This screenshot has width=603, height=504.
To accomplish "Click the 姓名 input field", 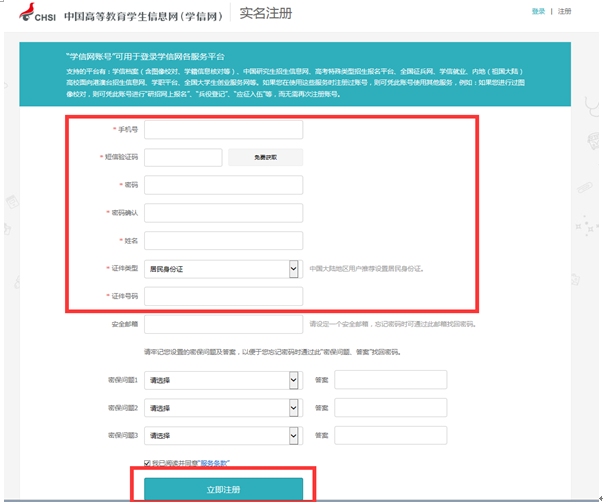I will 223,241.
